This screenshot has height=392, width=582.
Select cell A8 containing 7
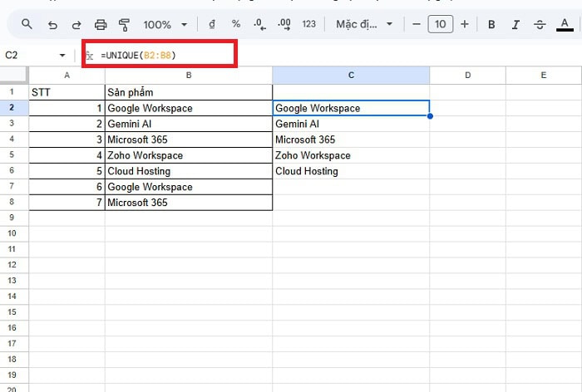pyautogui.click(x=67, y=203)
